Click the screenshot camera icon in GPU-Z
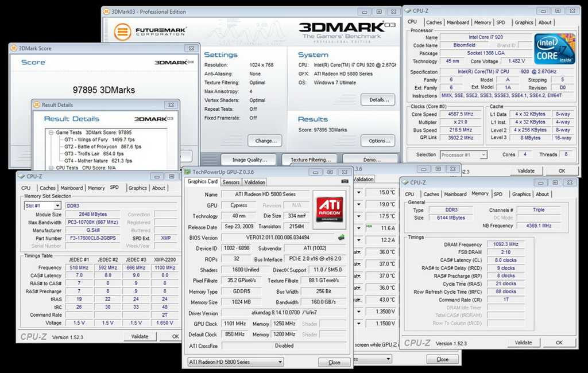 [345, 181]
